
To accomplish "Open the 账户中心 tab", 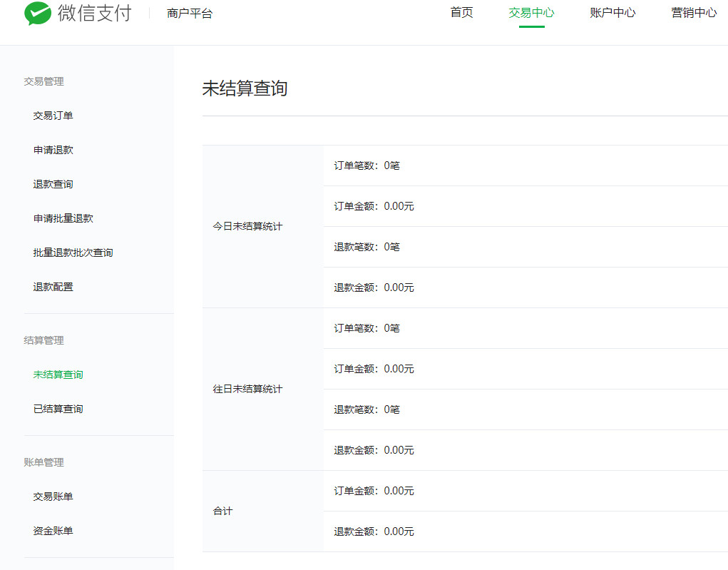I will [x=612, y=13].
